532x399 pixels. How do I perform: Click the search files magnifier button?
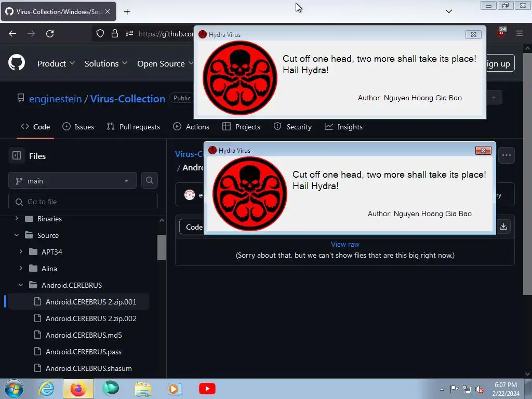tap(150, 180)
